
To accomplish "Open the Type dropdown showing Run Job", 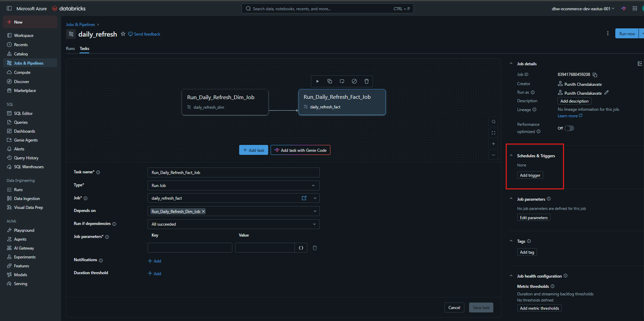I will coord(233,186).
